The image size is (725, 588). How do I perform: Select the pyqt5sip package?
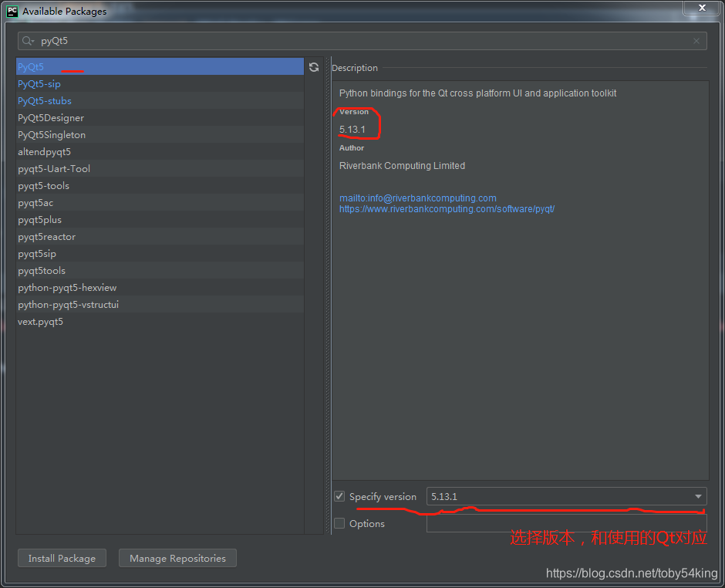(x=160, y=254)
